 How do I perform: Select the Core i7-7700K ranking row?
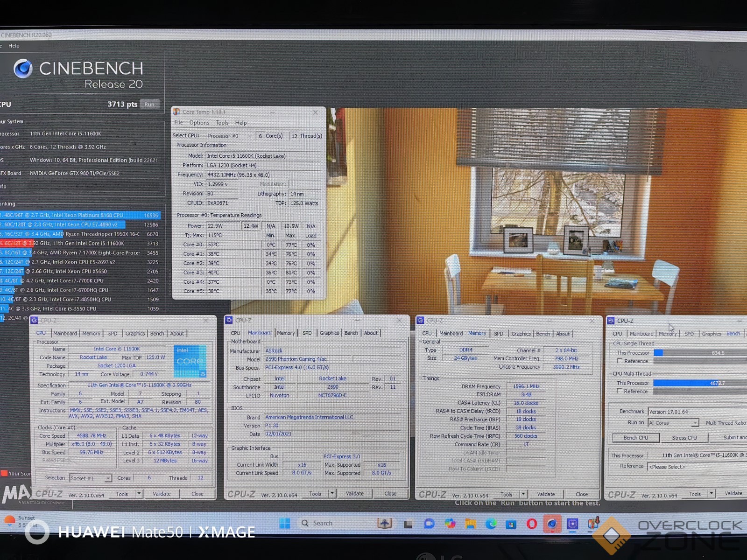[x=80, y=280]
